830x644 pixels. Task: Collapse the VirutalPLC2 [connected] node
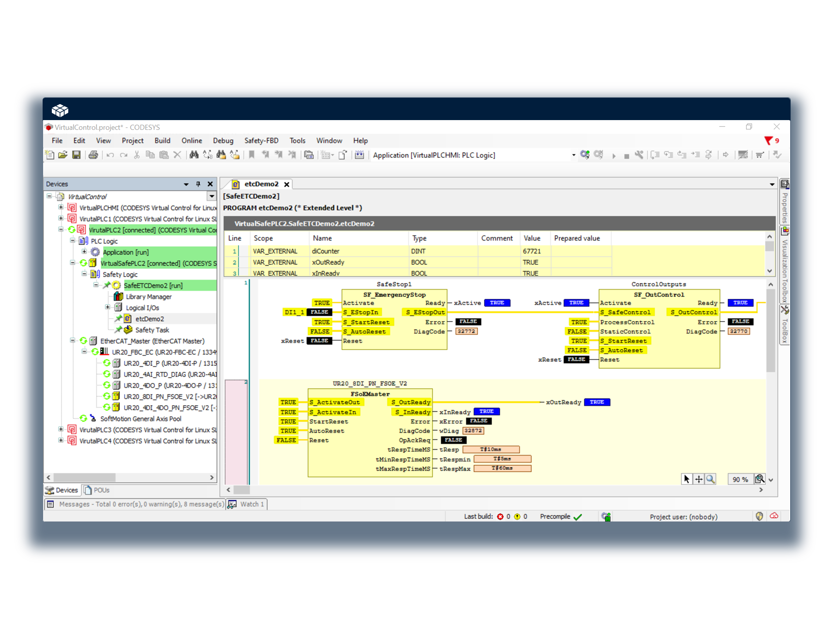(61, 230)
